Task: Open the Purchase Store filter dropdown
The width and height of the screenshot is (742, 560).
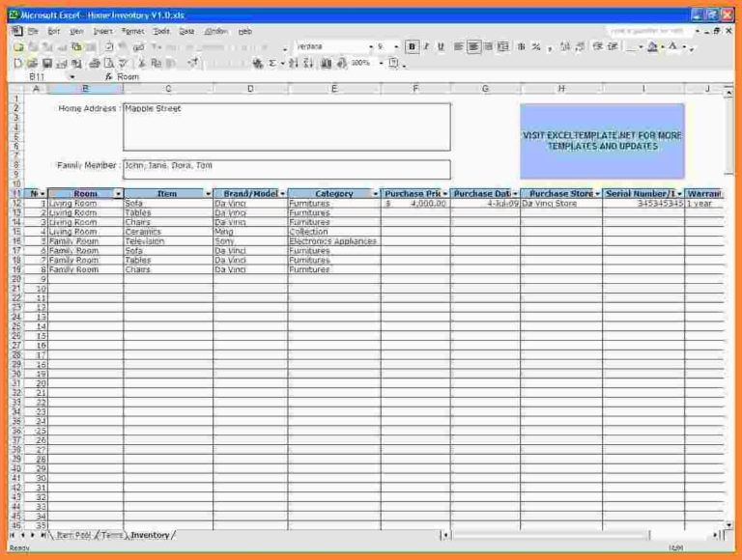Action: (x=597, y=194)
